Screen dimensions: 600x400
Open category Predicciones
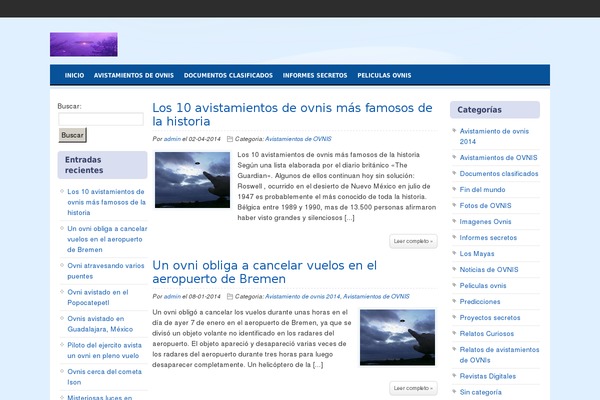[480, 302]
